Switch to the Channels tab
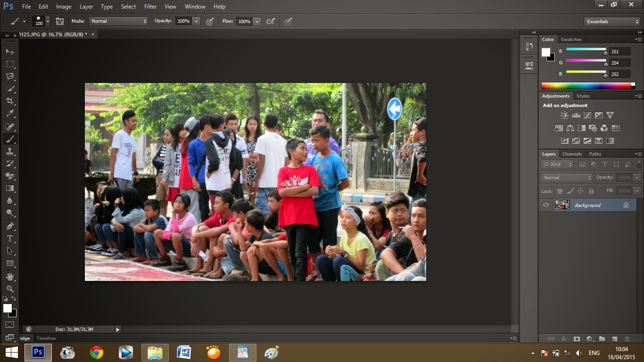Screen dimensions: 644x362 point(572,154)
